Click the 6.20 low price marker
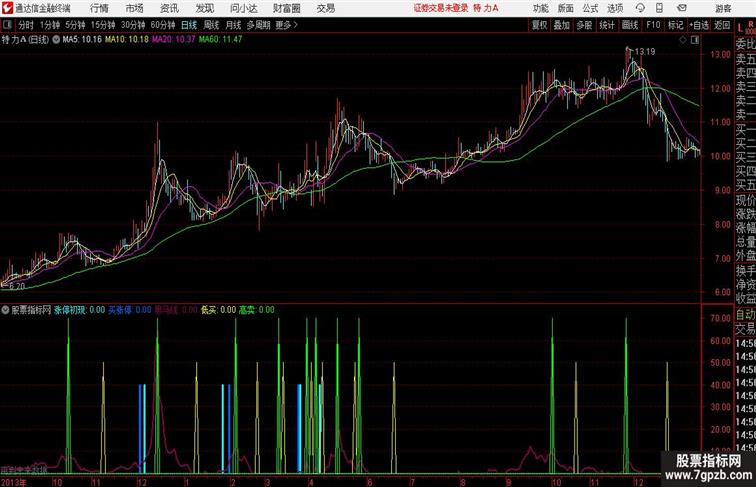Image resolution: width=756 pixels, height=487 pixels. tap(17, 286)
